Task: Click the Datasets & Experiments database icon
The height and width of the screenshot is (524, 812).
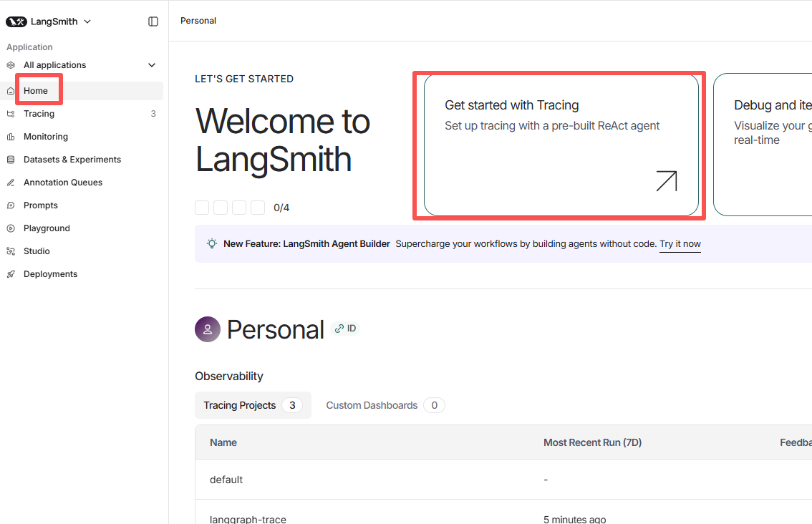Action: pos(11,160)
